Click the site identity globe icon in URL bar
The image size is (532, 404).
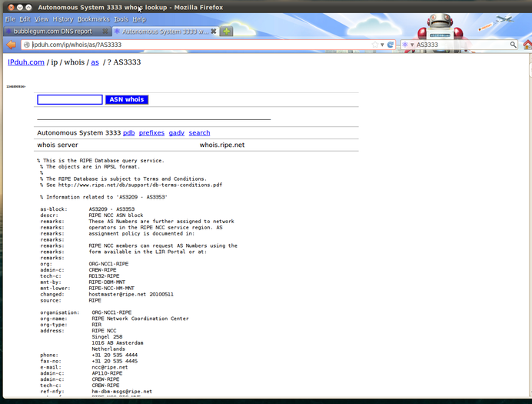26,45
